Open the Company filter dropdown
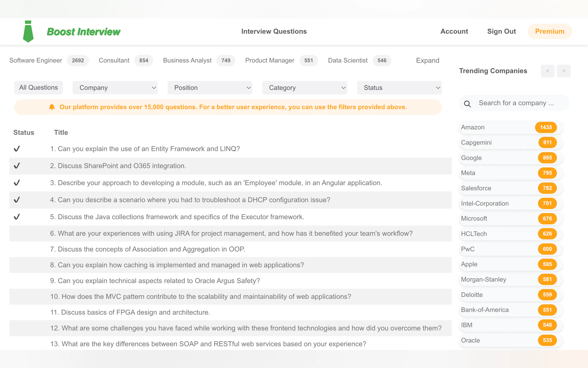588x368 pixels. [115, 88]
